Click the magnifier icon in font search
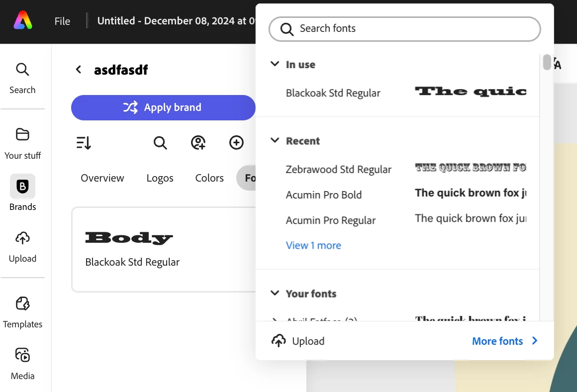 click(x=287, y=29)
